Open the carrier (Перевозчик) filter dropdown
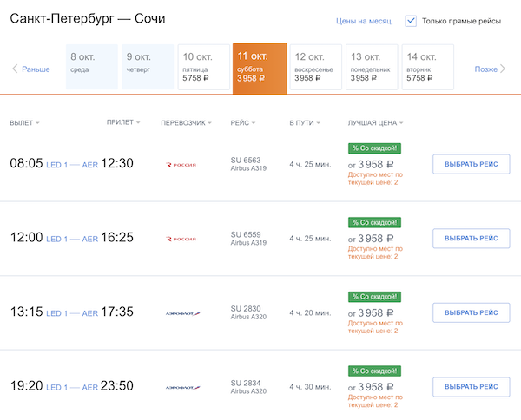Screen dimensions: 521x420 tap(186, 123)
